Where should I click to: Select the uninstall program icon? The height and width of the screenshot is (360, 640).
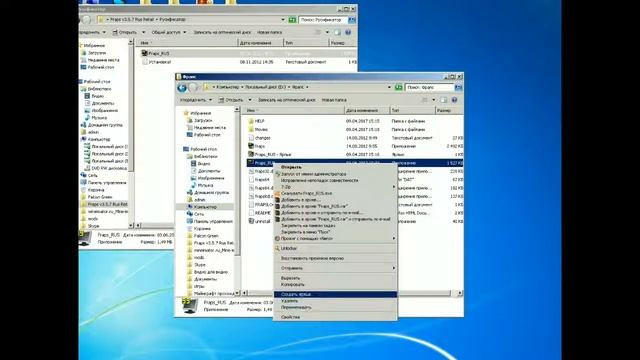coord(251,221)
